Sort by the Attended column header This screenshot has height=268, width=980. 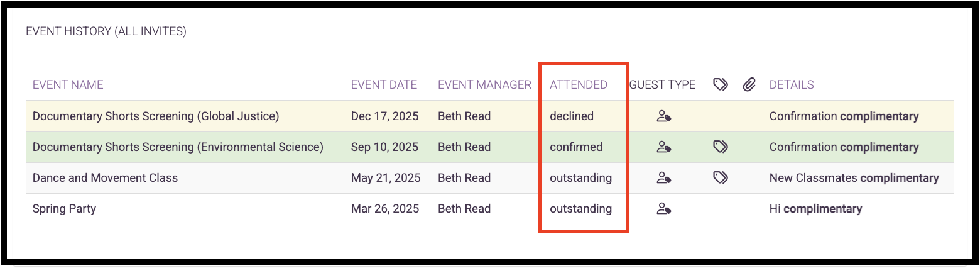point(579,84)
